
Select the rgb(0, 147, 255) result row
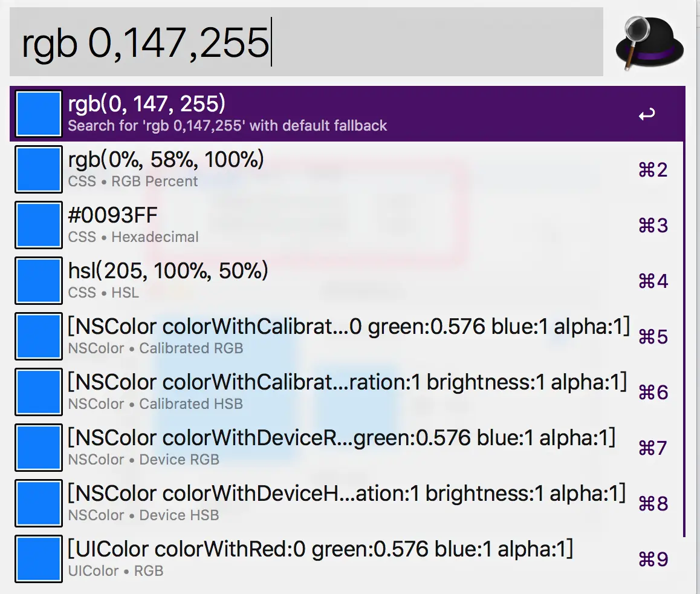[348, 114]
